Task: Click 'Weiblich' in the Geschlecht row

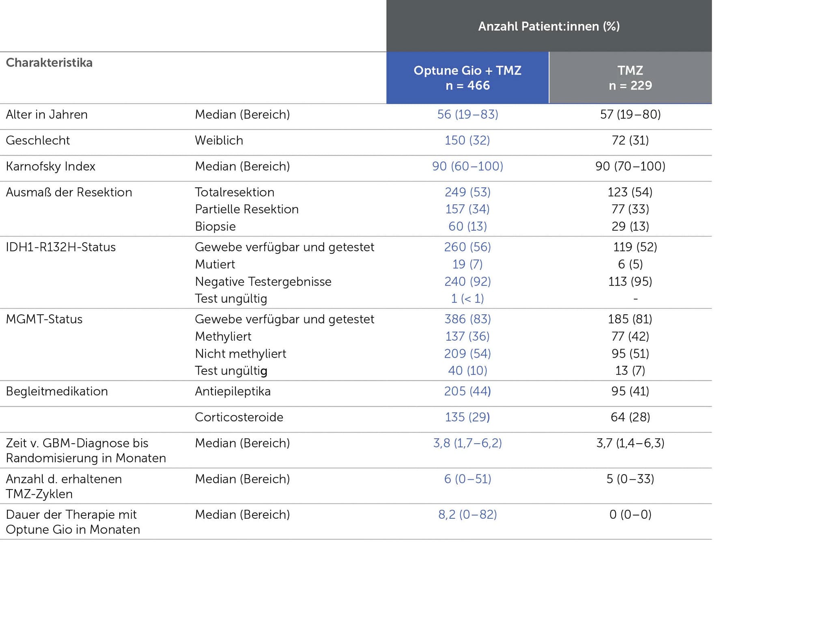Action: 219,140
